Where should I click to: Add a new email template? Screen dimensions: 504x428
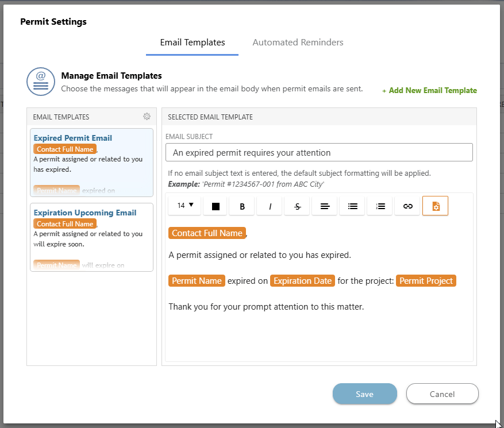tap(429, 91)
